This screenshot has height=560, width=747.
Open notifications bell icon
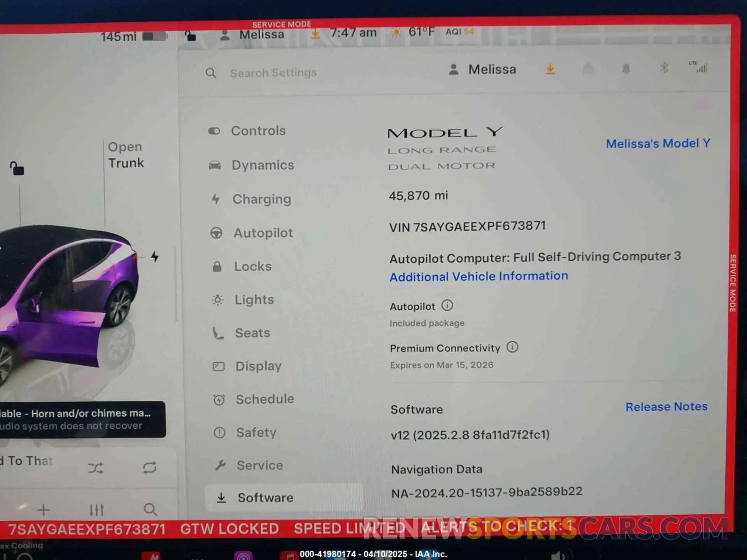(x=626, y=68)
